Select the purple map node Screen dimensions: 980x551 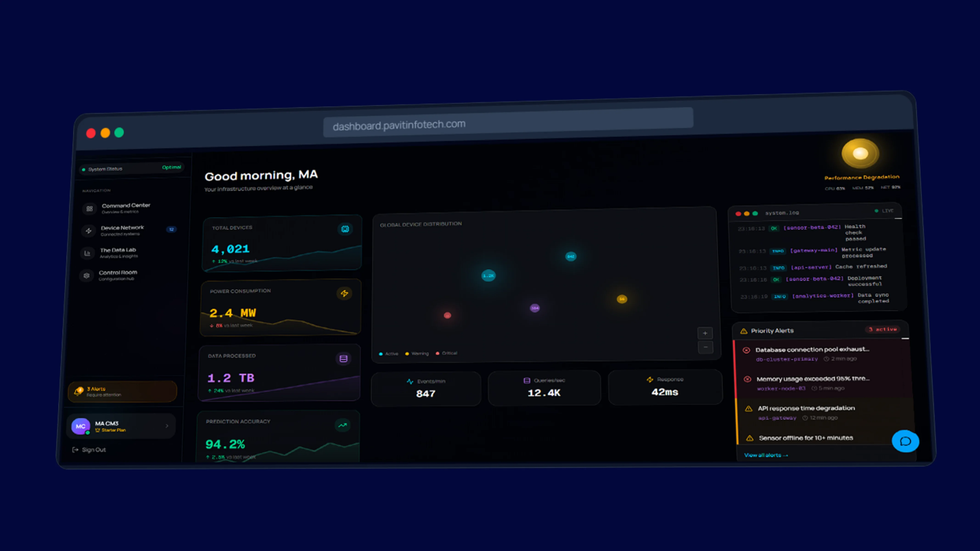click(x=535, y=308)
